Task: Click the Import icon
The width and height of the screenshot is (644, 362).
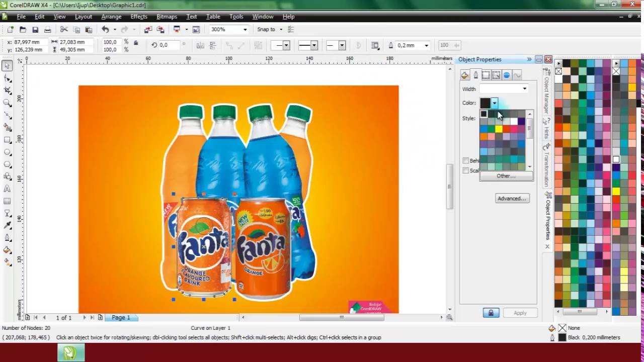Action: [148, 30]
